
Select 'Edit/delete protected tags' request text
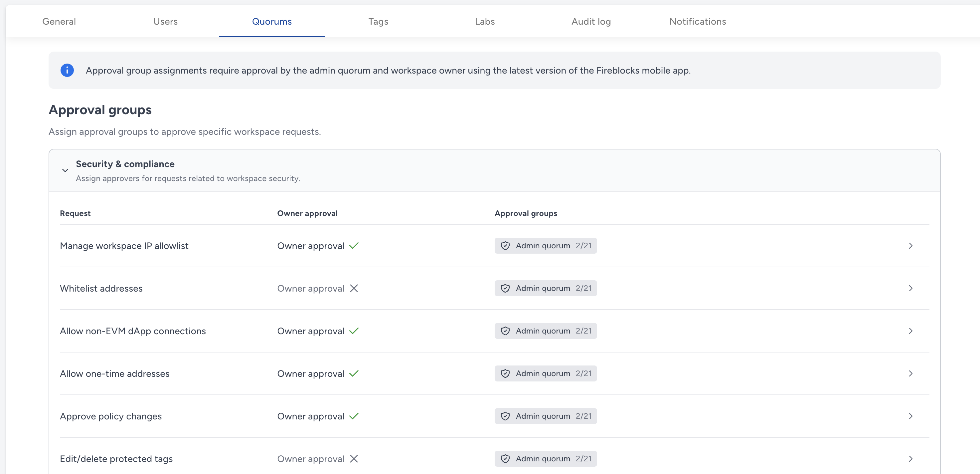(116, 459)
